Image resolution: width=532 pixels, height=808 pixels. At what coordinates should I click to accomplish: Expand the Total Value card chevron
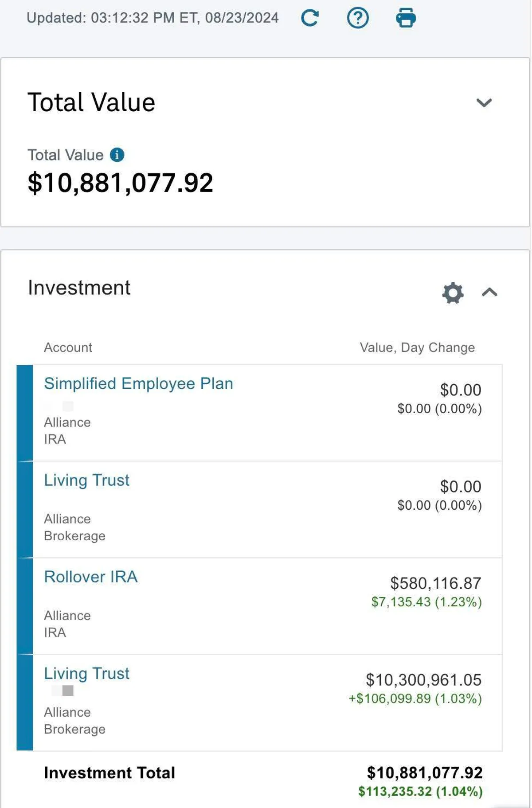(x=484, y=103)
